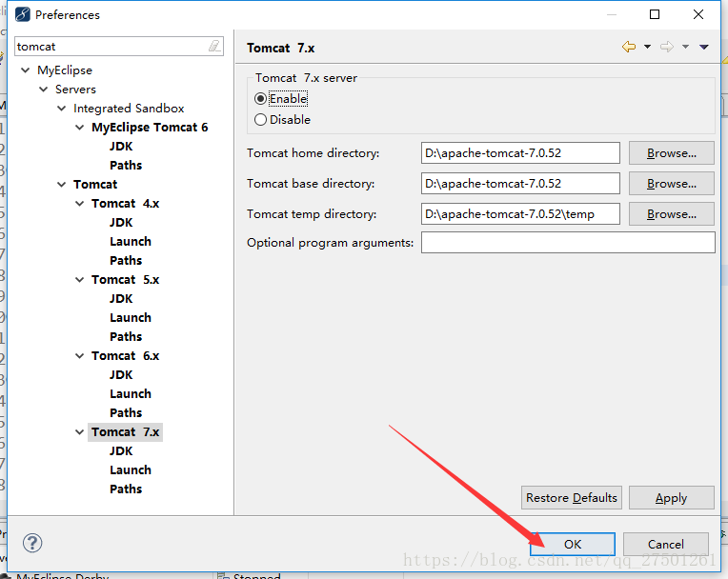This screenshot has height=579, width=728.
Task: Click the Cancel button
Action: click(666, 544)
